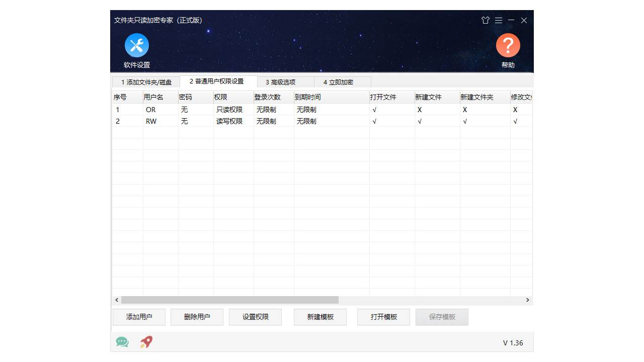Open the 软件设置 wrench icon

[136, 46]
